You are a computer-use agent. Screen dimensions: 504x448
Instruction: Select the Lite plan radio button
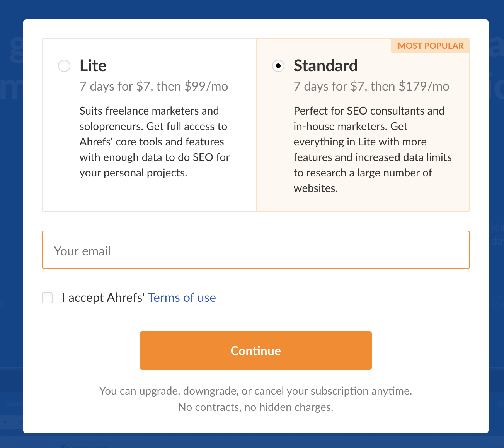pyautogui.click(x=64, y=66)
